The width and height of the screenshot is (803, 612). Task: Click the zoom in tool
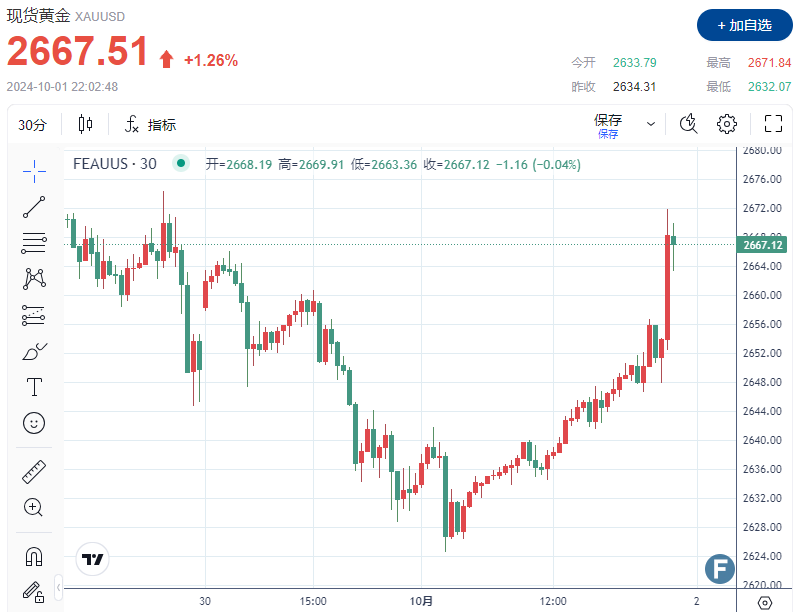(x=34, y=507)
